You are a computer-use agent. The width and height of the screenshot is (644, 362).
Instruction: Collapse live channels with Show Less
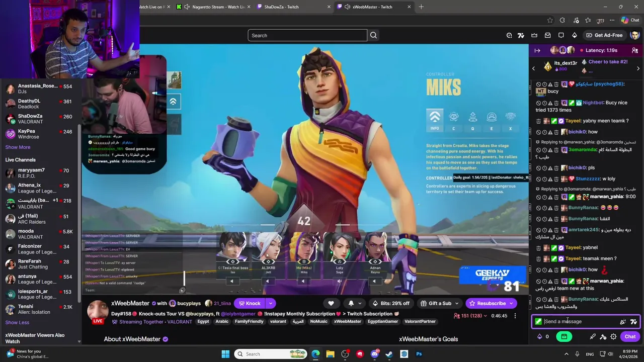pyautogui.click(x=17, y=322)
